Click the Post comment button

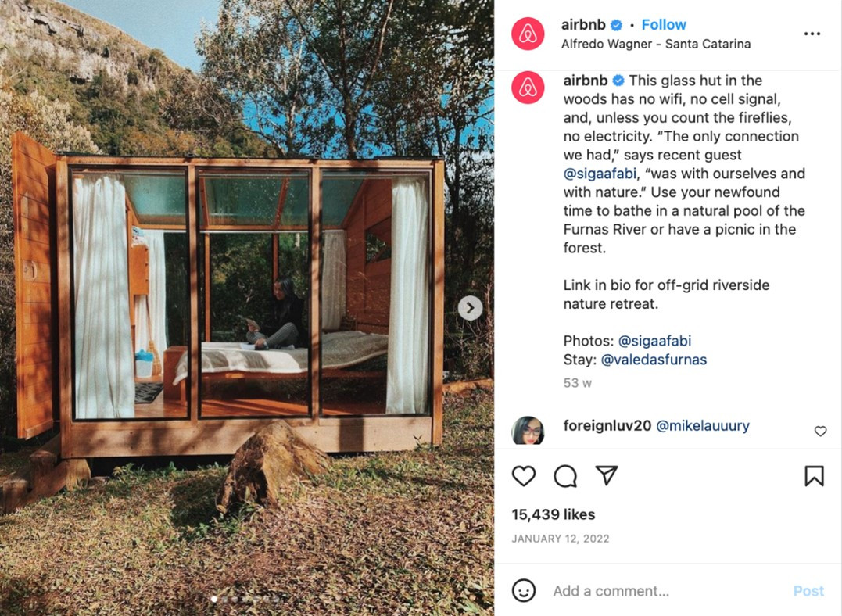[808, 591]
